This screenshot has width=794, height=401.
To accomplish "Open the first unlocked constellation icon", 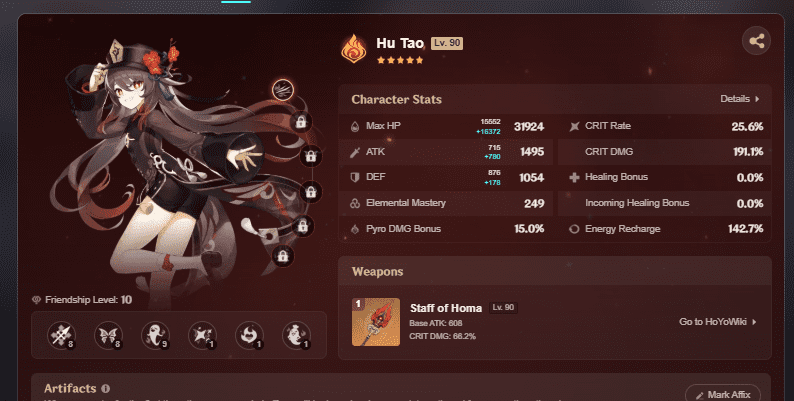I will click(x=283, y=90).
